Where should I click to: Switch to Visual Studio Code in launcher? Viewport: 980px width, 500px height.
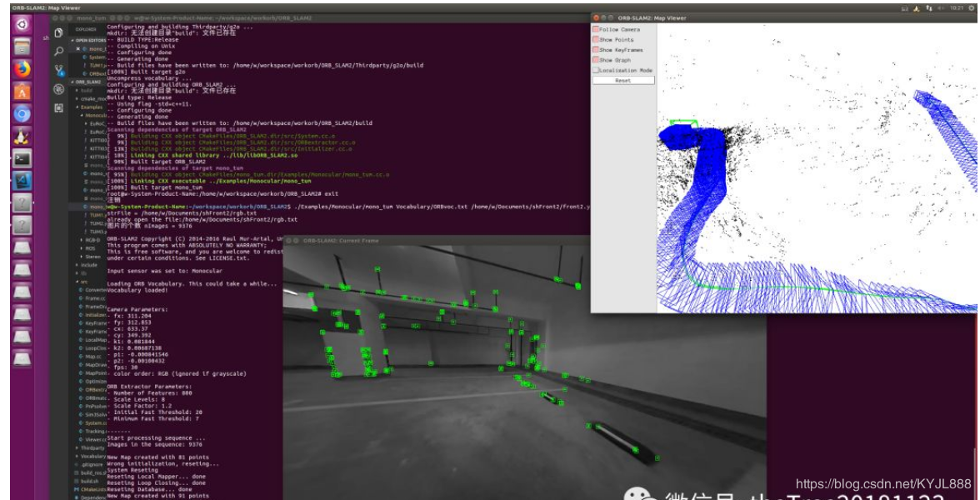[x=22, y=181]
